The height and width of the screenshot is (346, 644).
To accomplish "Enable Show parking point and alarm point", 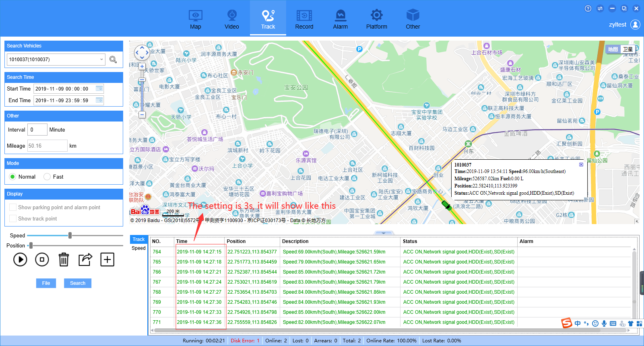I will click(13, 207).
